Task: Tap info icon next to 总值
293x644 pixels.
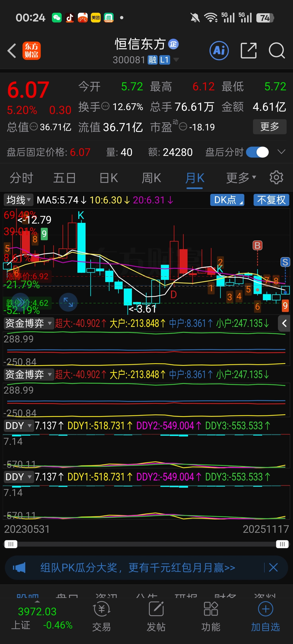Action: coord(34,126)
